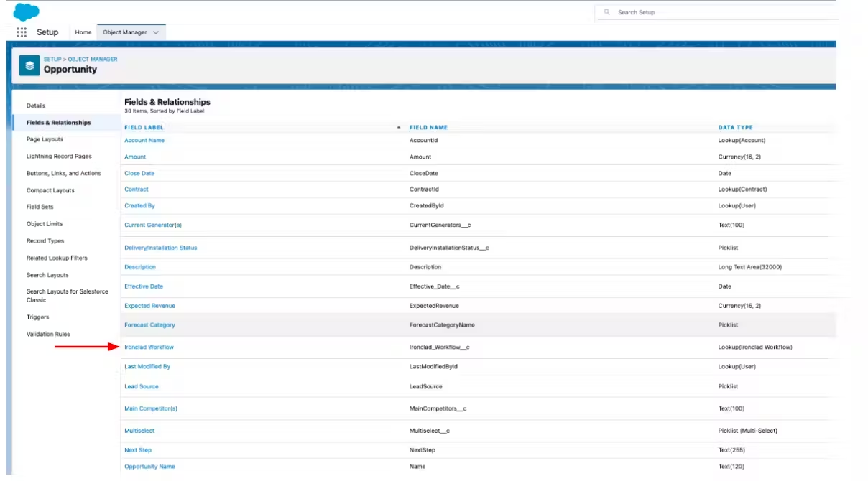This screenshot has height=481, width=868.
Task: Open the Ironclad Workflow field
Action: [x=149, y=347]
